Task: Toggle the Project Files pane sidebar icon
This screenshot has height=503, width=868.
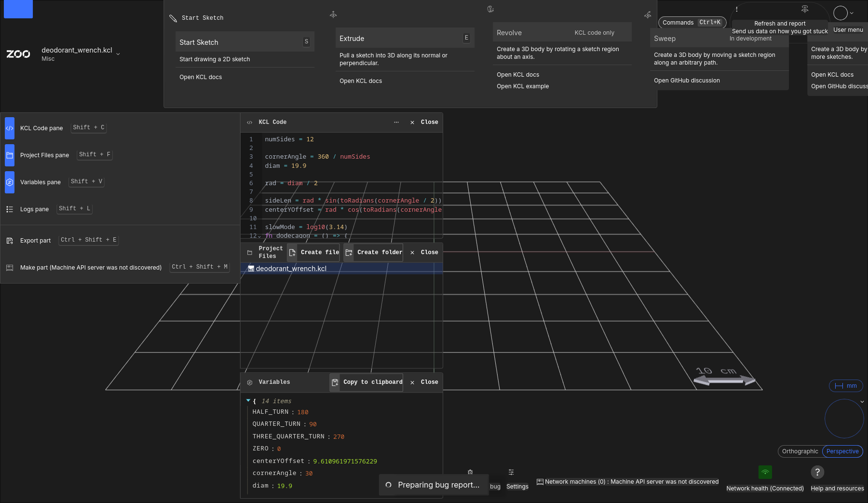Action: [10, 155]
